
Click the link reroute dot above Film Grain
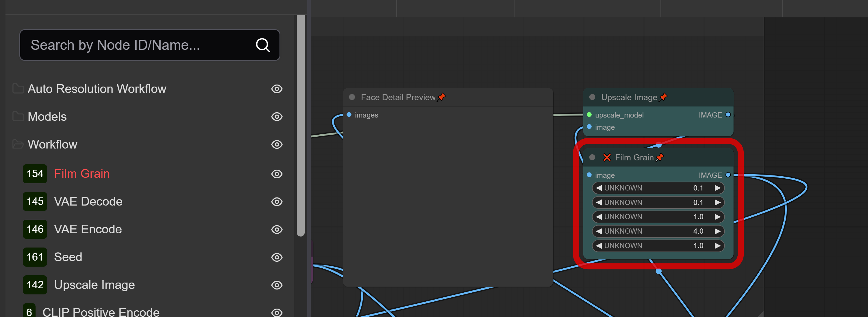(658, 145)
